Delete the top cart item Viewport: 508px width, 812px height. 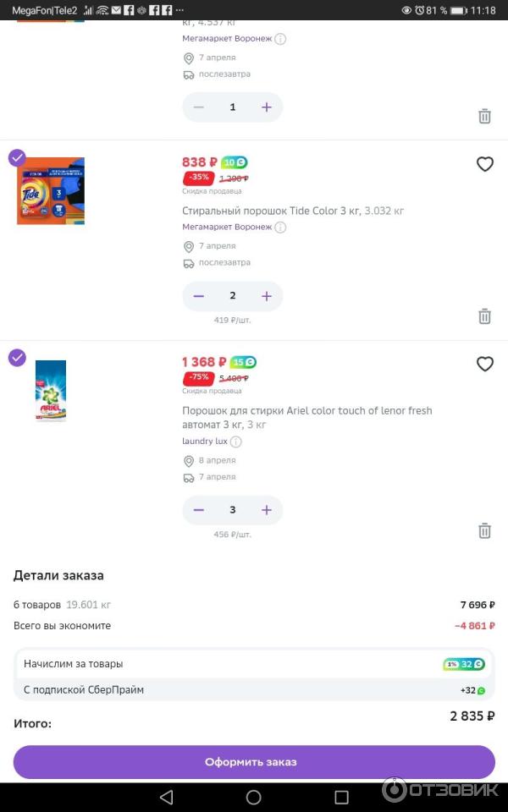pos(484,116)
